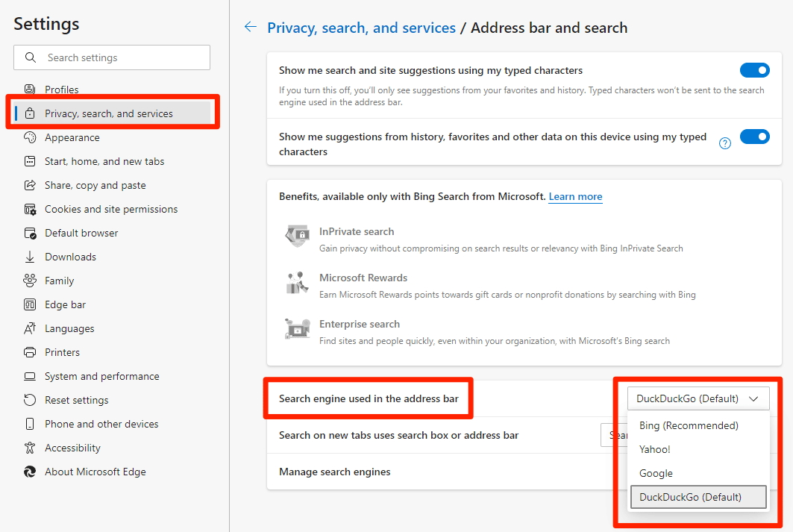Click the Phone and other devices icon
This screenshot has width=793, height=532.
pyautogui.click(x=30, y=424)
